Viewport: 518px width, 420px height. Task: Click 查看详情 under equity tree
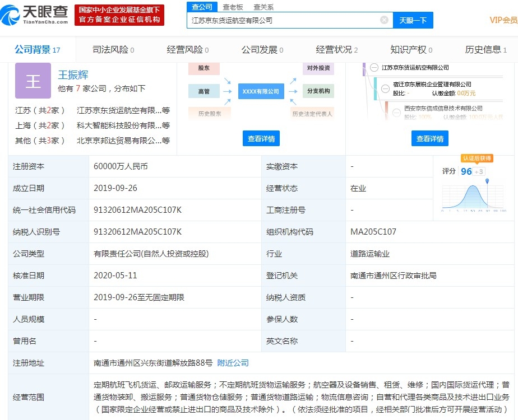[430, 138]
